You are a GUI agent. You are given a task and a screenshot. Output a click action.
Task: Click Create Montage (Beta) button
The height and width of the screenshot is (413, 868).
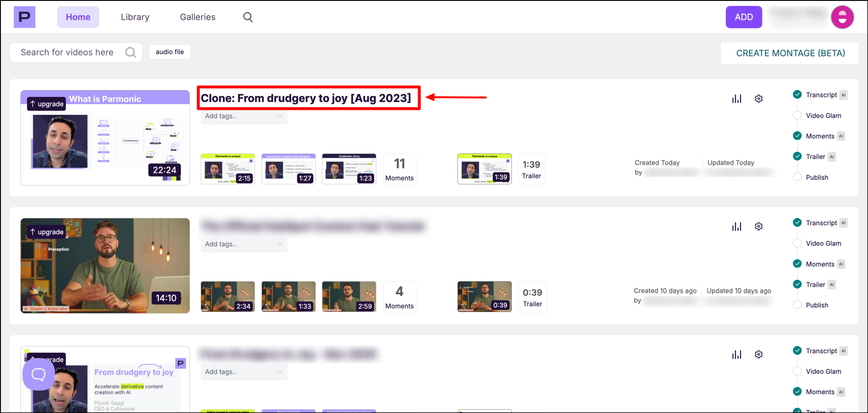coord(790,53)
